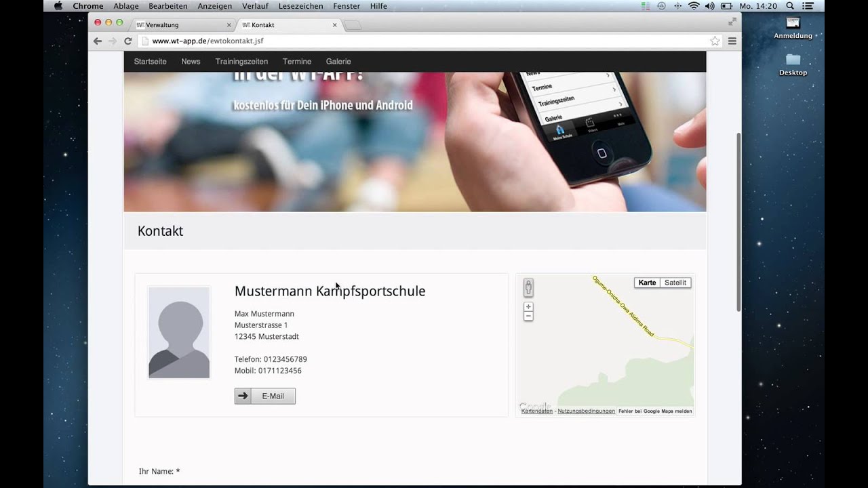This screenshot has height=488, width=868.
Task: Select the Mustermann Kampfsportschule heading
Action: click(x=330, y=291)
